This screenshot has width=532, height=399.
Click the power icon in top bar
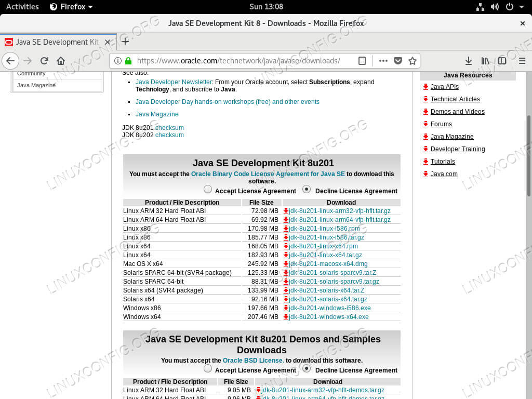(x=510, y=7)
